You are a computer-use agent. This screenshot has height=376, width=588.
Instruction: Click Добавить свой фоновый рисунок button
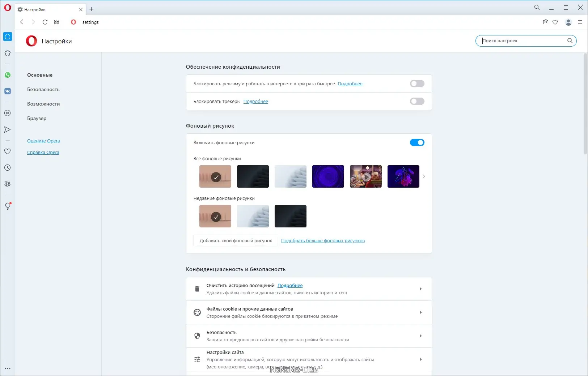click(x=236, y=240)
